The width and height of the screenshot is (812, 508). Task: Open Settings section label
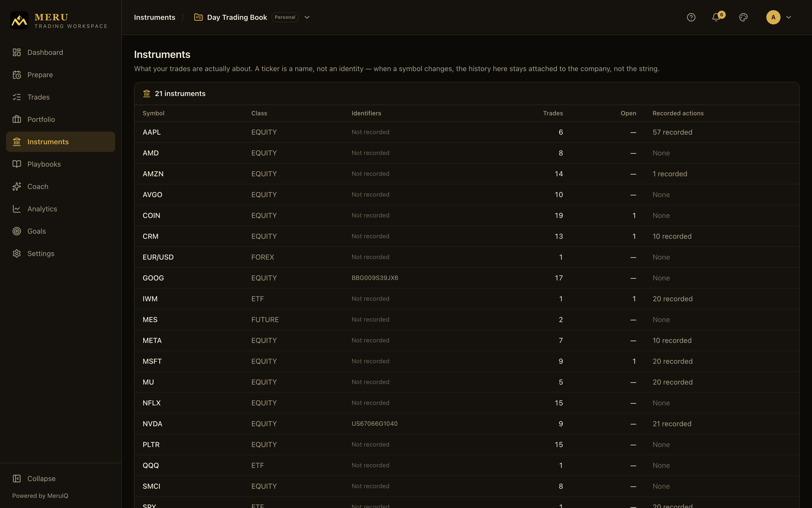pos(41,253)
